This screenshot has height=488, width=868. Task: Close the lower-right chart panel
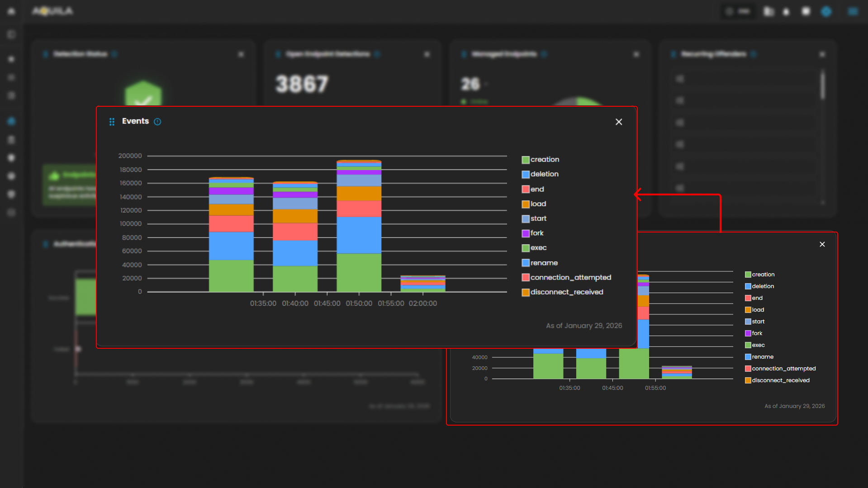pyautogui.click(x=822, y=244)
